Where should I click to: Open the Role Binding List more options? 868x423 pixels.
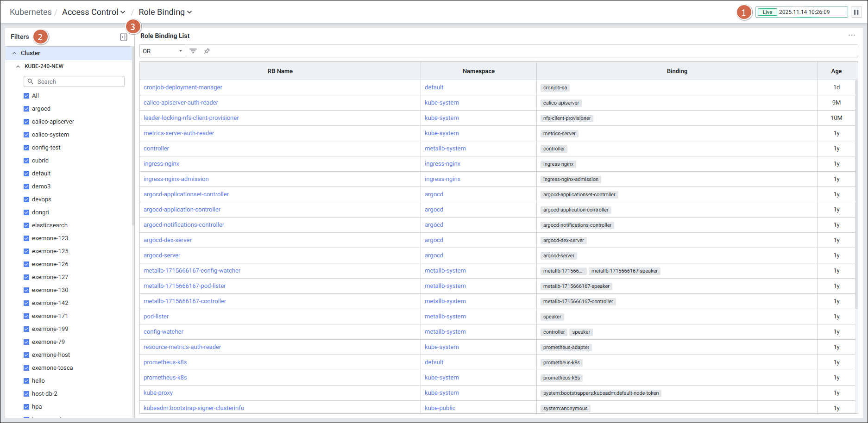tap(851, 35)
